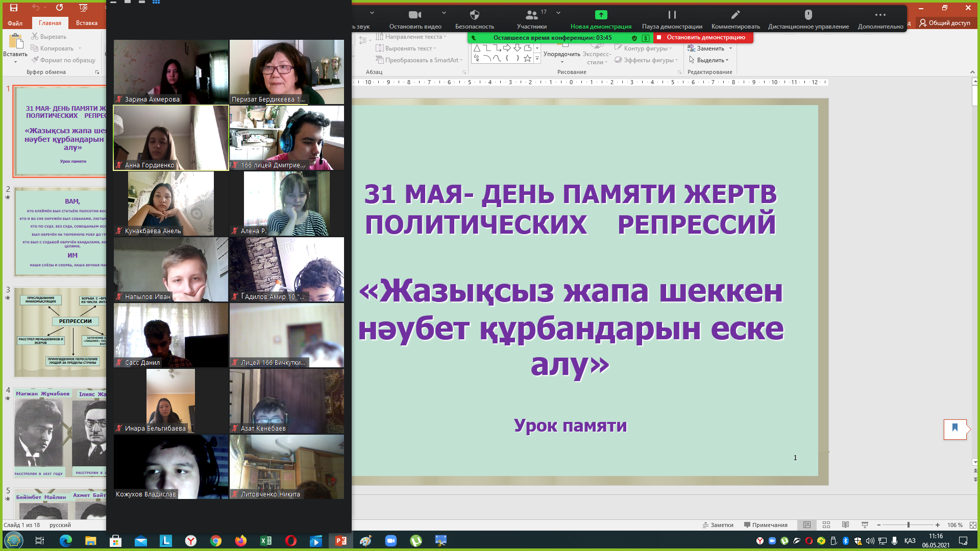Open the More options three-dots icon
980x551 pixels.
click(x=880, y=15)
